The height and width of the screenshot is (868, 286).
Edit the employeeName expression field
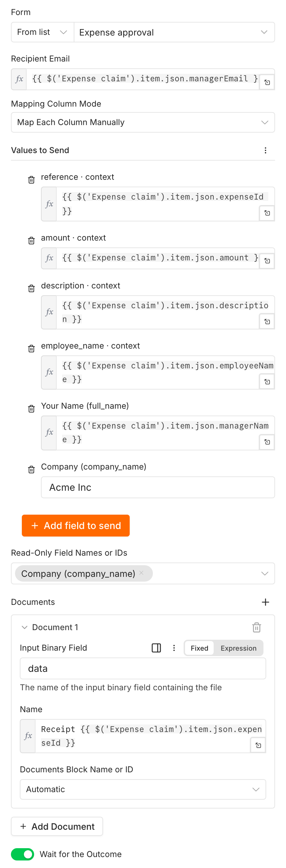pyautogui.click(x=165, y=372)
